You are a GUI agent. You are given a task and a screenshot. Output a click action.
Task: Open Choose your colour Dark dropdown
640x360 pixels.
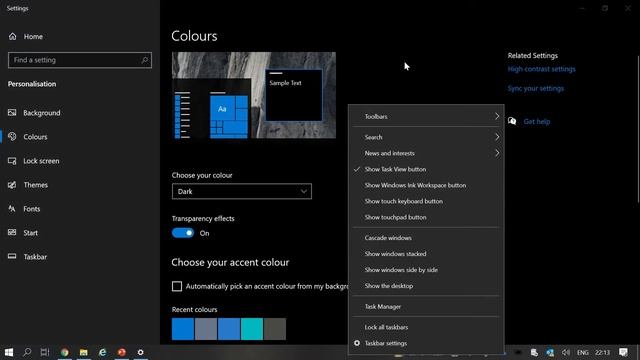pyautogui.click(x=242, y=191)
